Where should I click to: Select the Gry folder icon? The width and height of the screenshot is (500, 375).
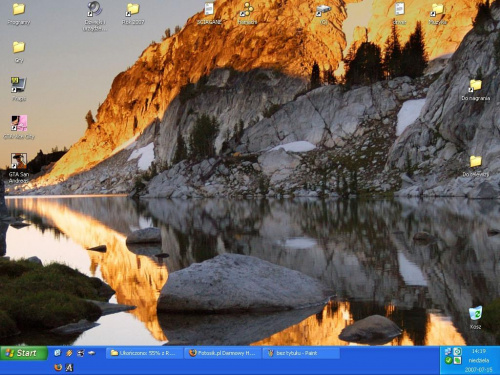click(19, 52)
